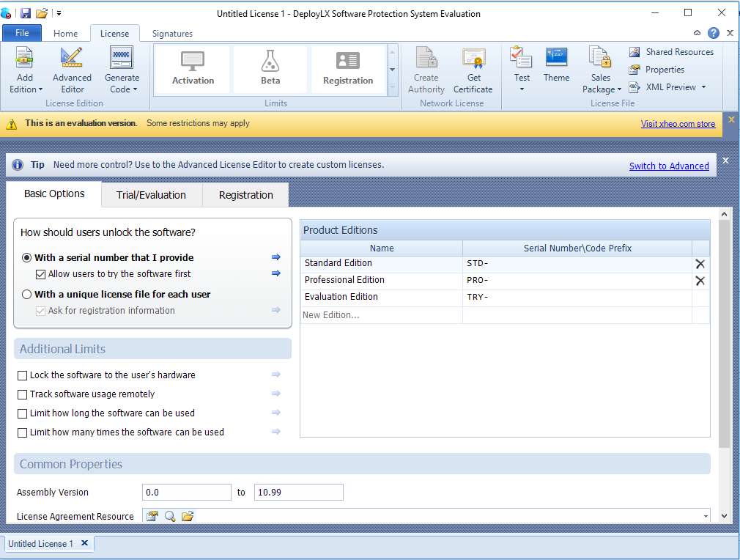Expand the Sales Package dropdown arrow
The width and height of the screenshot is (740, 560).
pos(619,89)
